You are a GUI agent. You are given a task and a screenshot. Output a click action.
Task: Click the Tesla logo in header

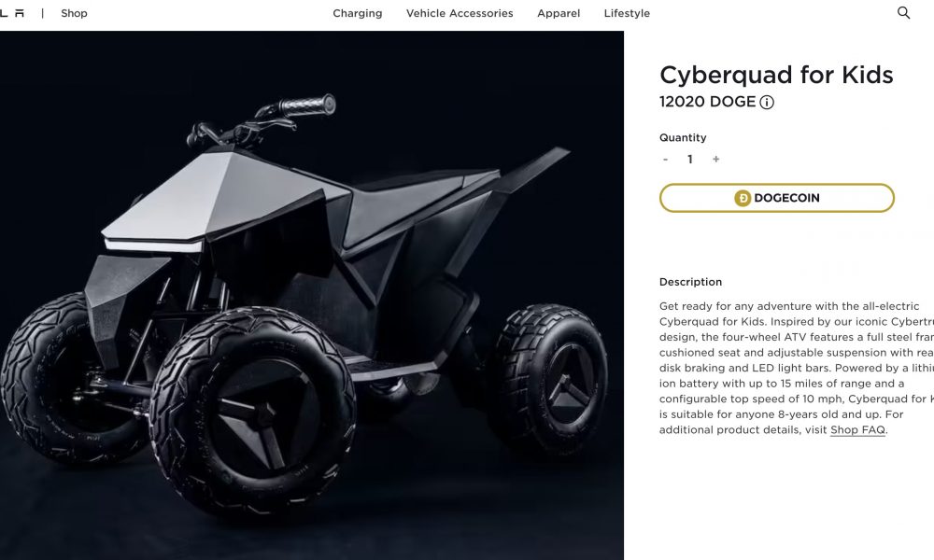11,13
